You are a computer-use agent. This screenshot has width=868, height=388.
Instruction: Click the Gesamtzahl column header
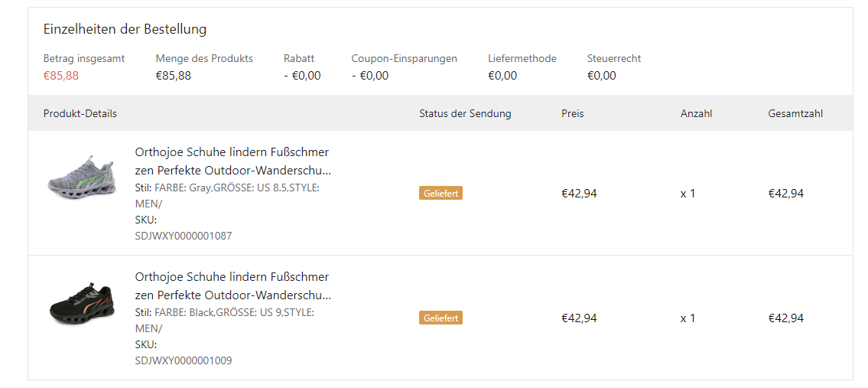pyautogui.click(x=795, y=113)
